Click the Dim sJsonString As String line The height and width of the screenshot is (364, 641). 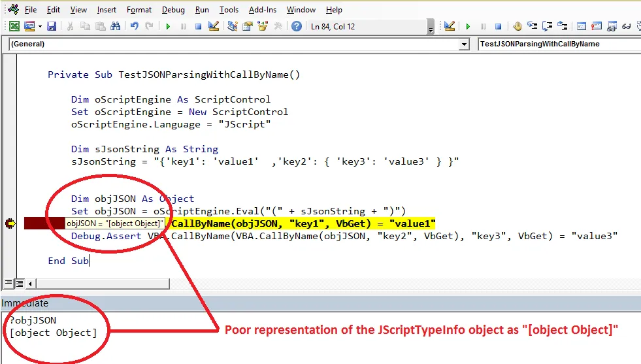[144, 149]
